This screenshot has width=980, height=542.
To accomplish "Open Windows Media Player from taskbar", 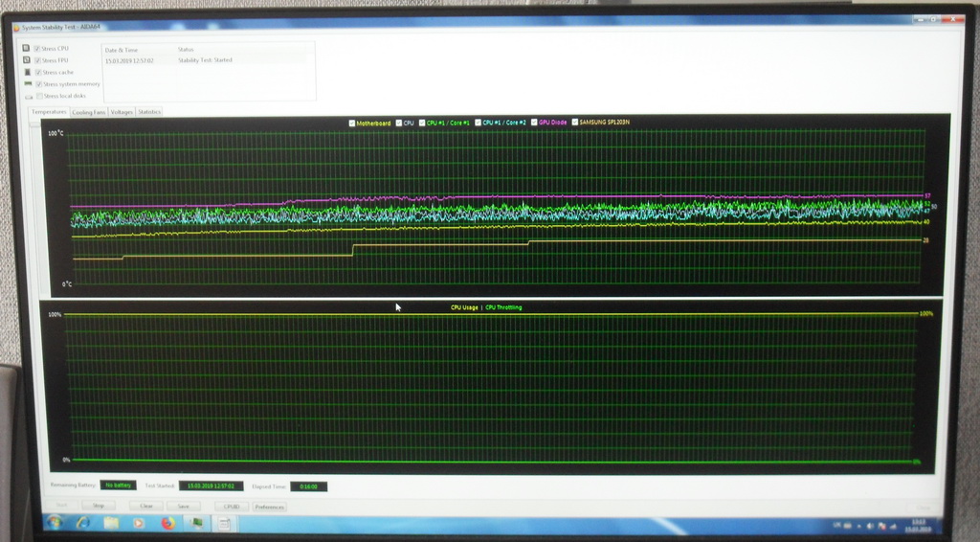I will click(x=140, y=523).
